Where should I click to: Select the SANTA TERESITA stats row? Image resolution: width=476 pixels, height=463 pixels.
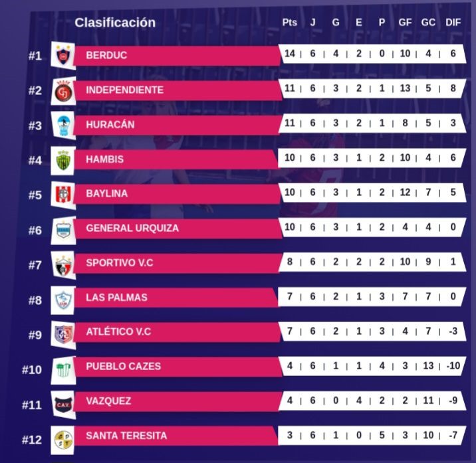coord(371,436)
